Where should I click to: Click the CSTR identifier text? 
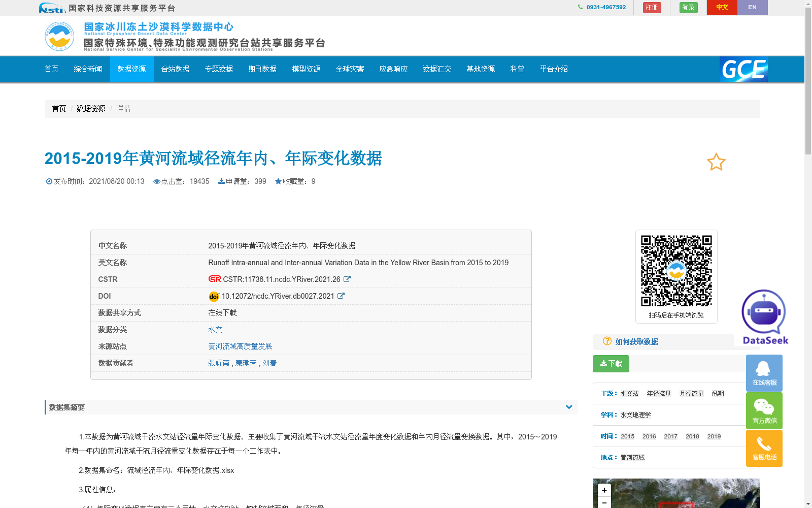(282, 279)
